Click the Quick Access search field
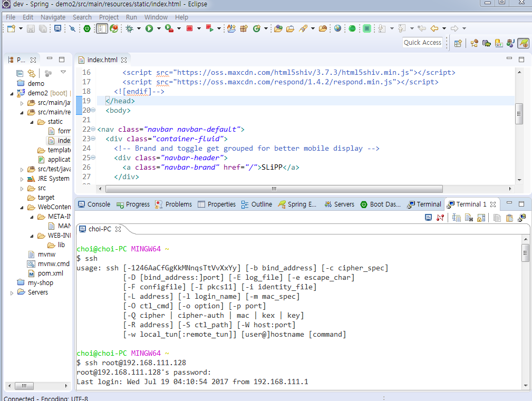The height and width of the screenshot is (401, 532). pos(422,42)
